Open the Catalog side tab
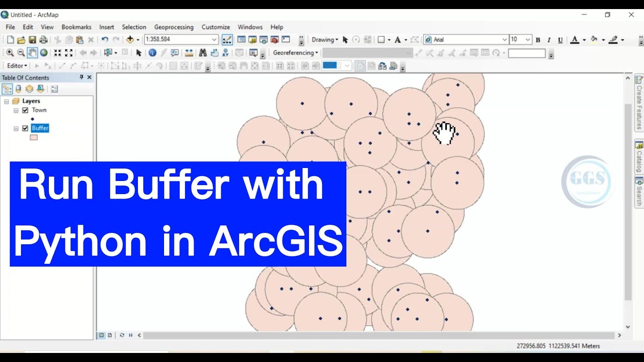 point(639,157)
